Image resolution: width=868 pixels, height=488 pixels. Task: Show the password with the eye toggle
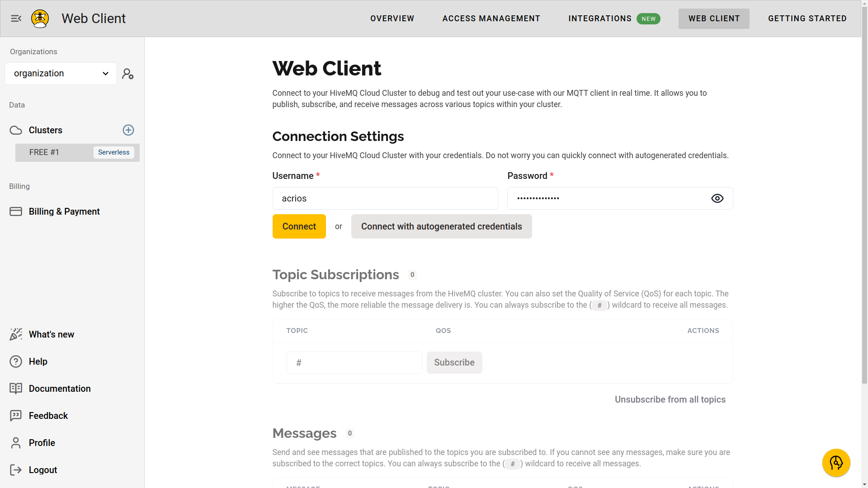tap(717, 198)
